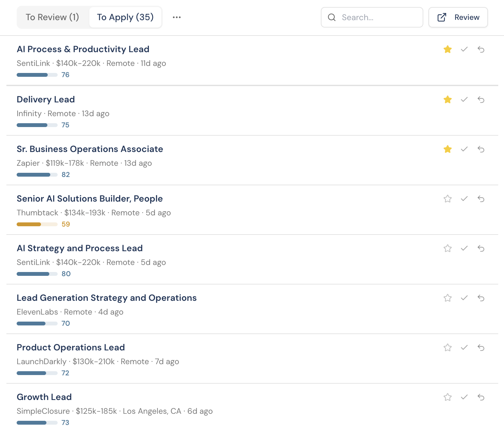Send back AI Strategy and Process Lead
Screen dimensions: 504x432
pos(481,248)
